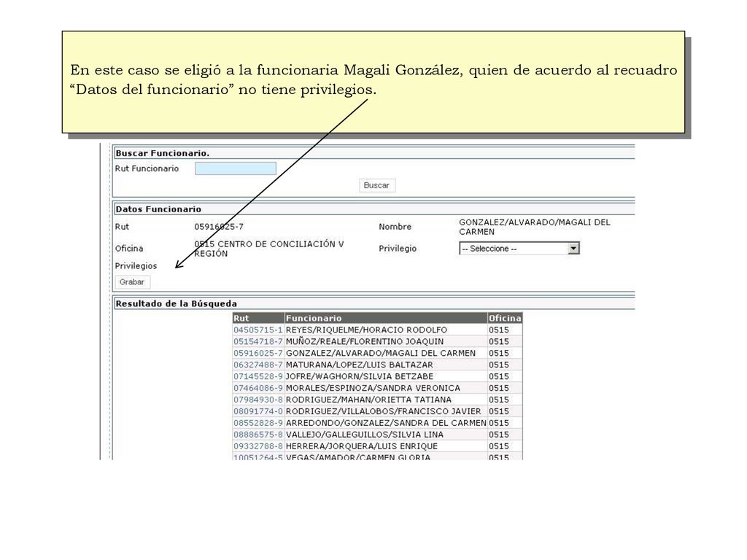The height and width of the screenshot is (560, 747).
Task: Open Rut link 07145528-9
Action: tap(258, 377)
